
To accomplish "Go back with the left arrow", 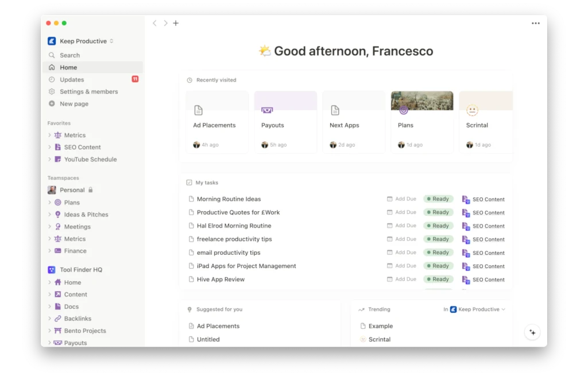I will click(x=154, y=23).
